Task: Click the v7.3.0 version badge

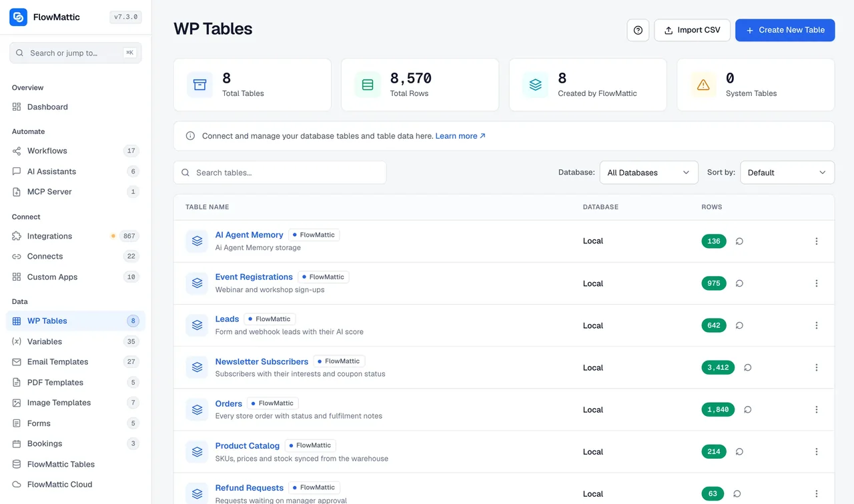Action: 125,17
